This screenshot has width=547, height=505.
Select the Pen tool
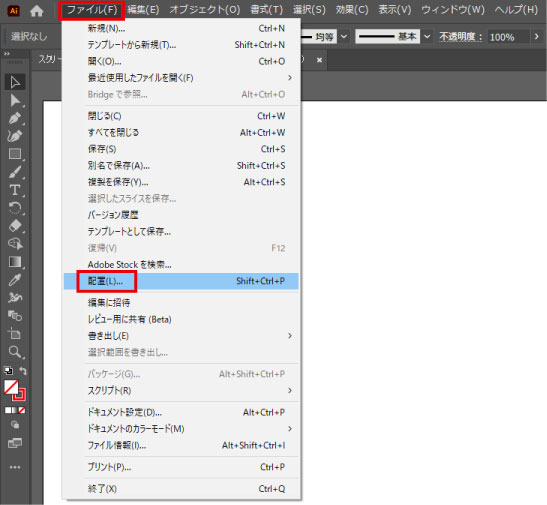tap(15, 118)
